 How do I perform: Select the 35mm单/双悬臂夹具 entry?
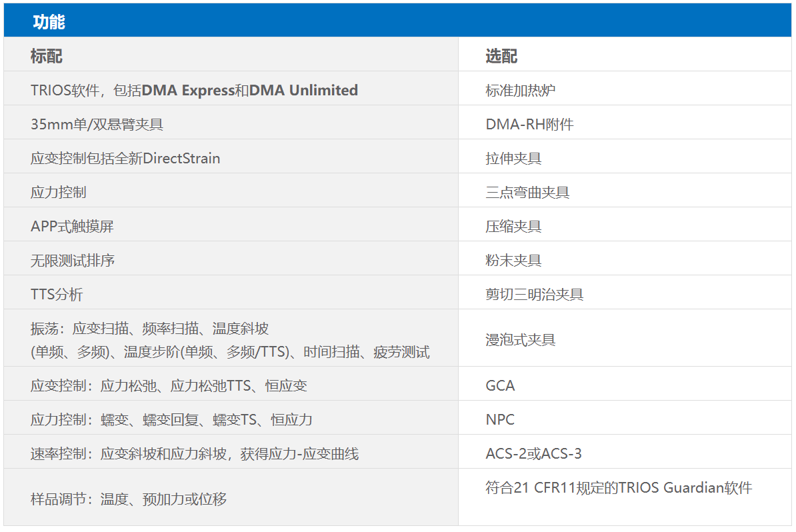click(97, 124)
